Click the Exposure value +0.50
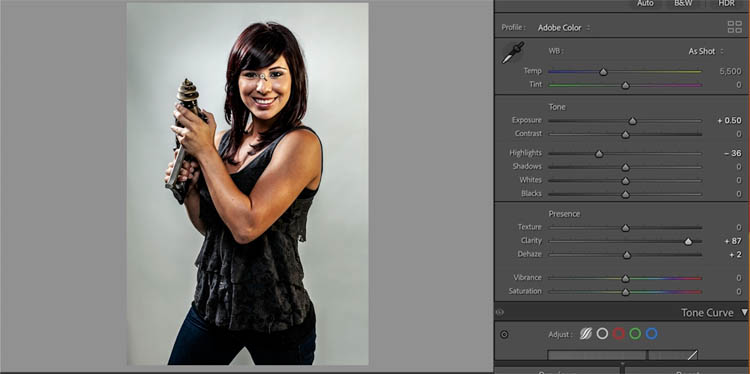This screenshot has height=374, width=750. [729, 121]
